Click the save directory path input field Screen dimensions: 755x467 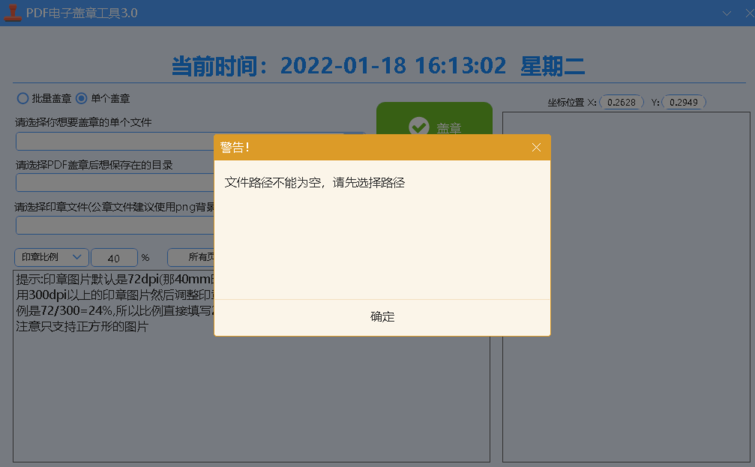coord(115,183)
